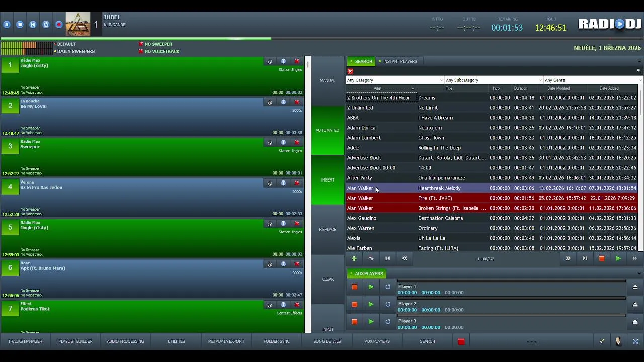644x362 pixels.
Task: Switch to MANUAL mode
Action: click(x=328, y=81)
